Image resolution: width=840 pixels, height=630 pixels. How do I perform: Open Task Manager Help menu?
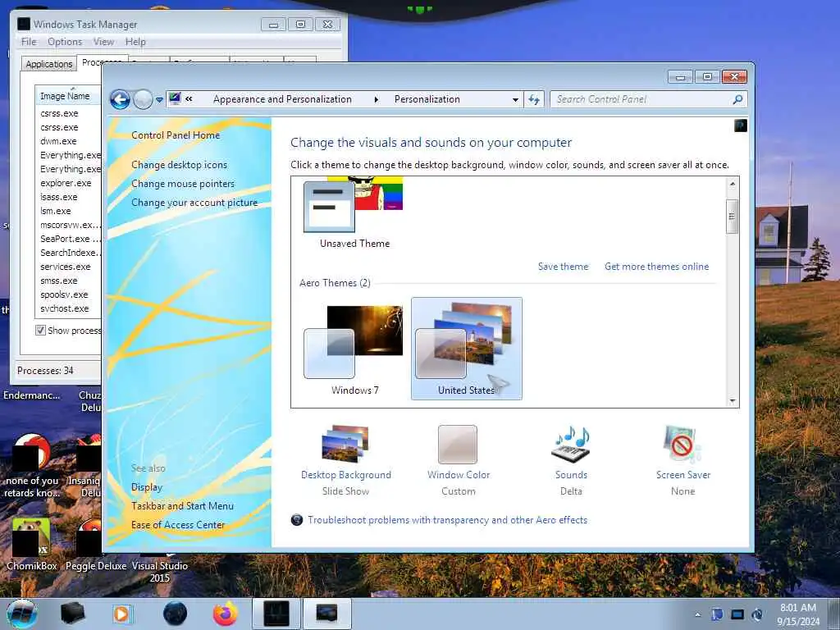(x=135, y=42)
